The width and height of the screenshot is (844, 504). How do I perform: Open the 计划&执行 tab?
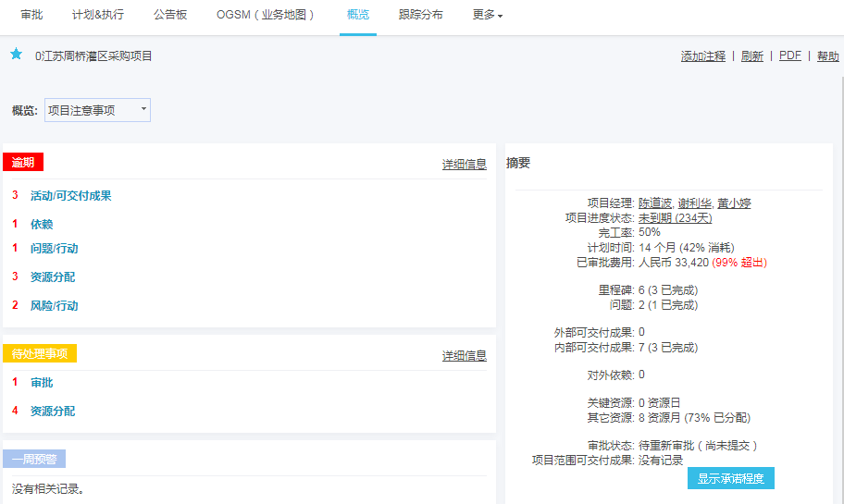pos(97,16)
